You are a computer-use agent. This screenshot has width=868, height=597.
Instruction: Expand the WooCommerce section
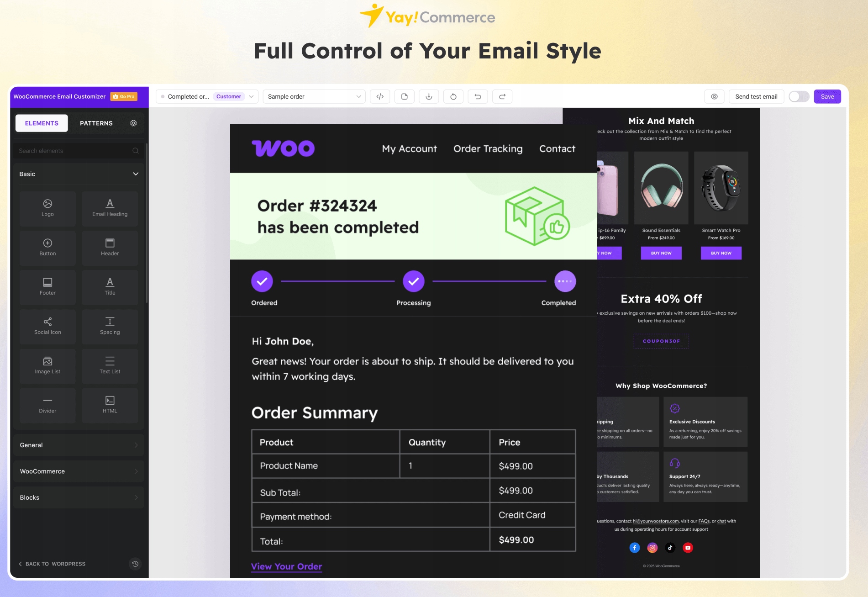pyautogui.click(x=79, y=471)
